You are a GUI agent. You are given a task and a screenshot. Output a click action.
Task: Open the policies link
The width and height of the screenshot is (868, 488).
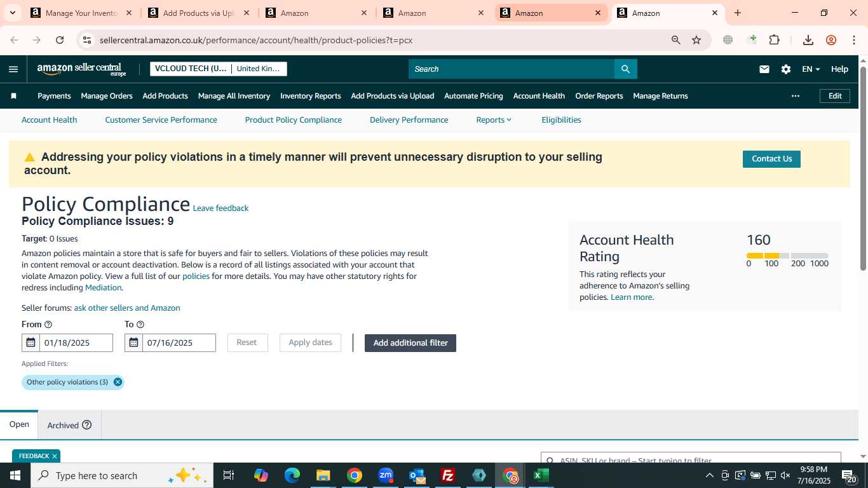196,276
